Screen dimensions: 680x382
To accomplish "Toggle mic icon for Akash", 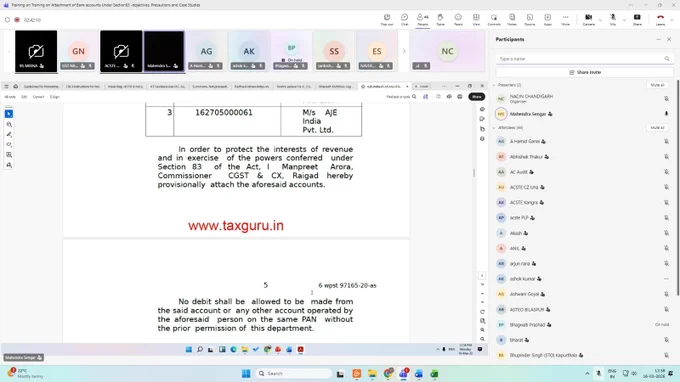I will pyautogui.click(x=666, y=233).
